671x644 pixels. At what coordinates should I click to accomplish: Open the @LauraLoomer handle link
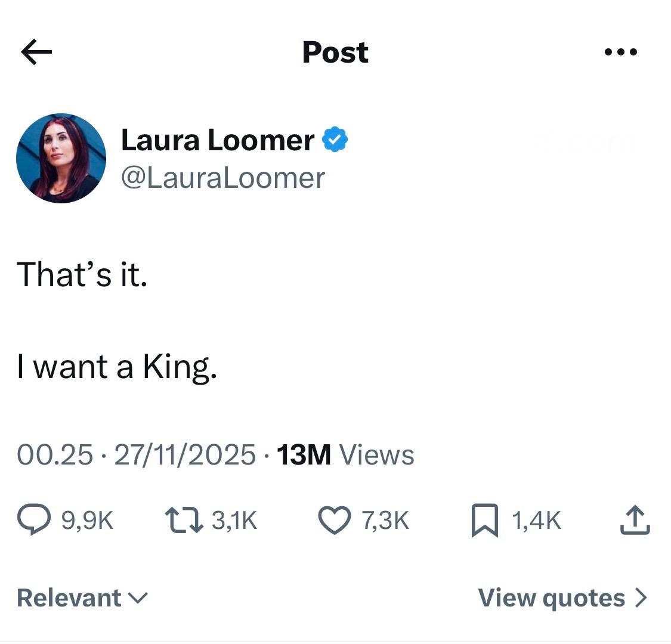(223, 178)
